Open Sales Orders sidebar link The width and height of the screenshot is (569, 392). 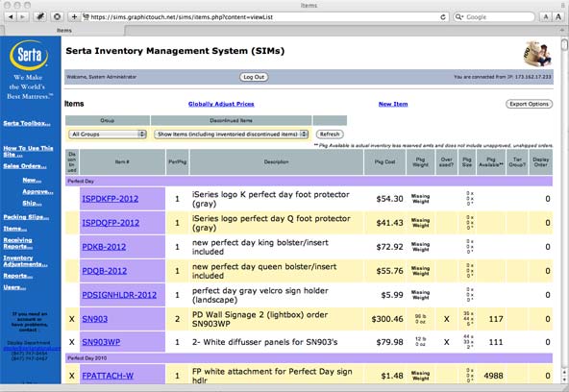(25, 166)
